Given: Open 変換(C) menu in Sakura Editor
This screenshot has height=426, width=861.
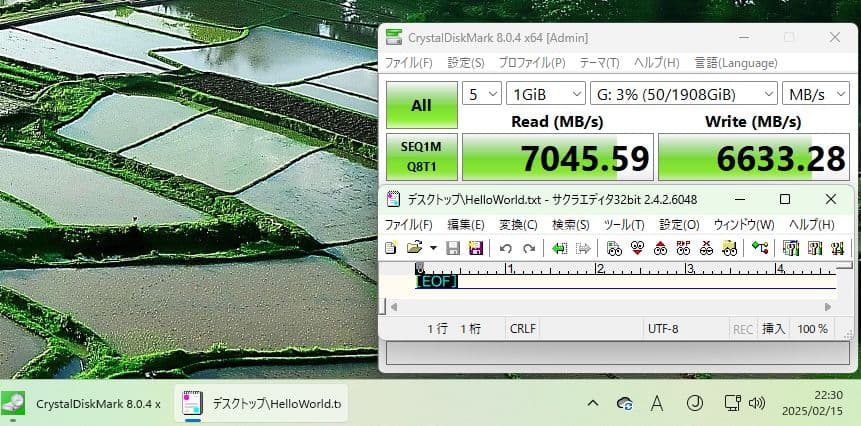Looking at the screenshot, I should 518,225.
